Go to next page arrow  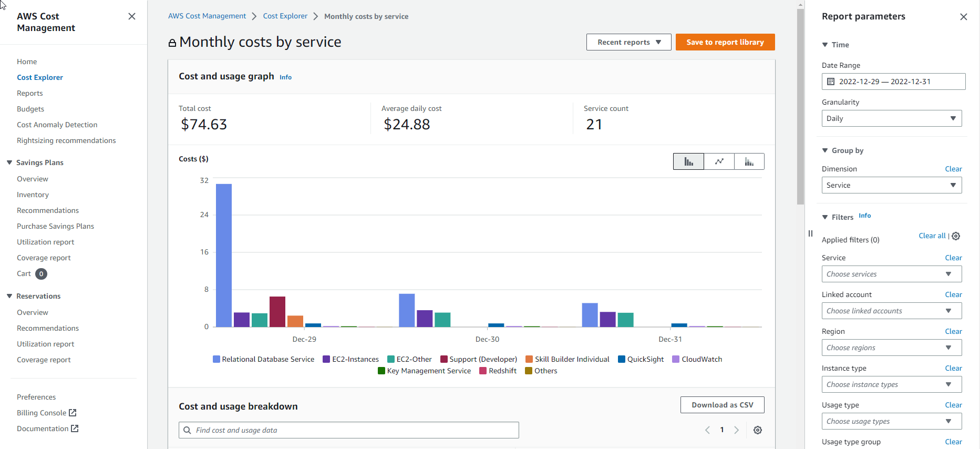737,430
